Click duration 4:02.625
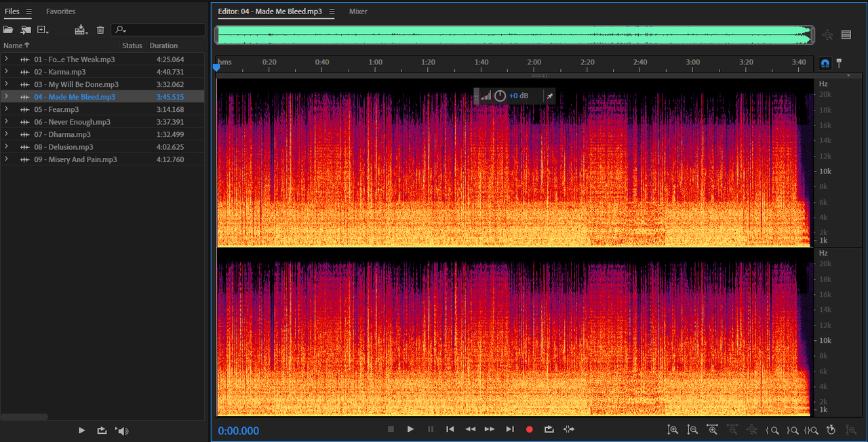 tap(170, 147)
